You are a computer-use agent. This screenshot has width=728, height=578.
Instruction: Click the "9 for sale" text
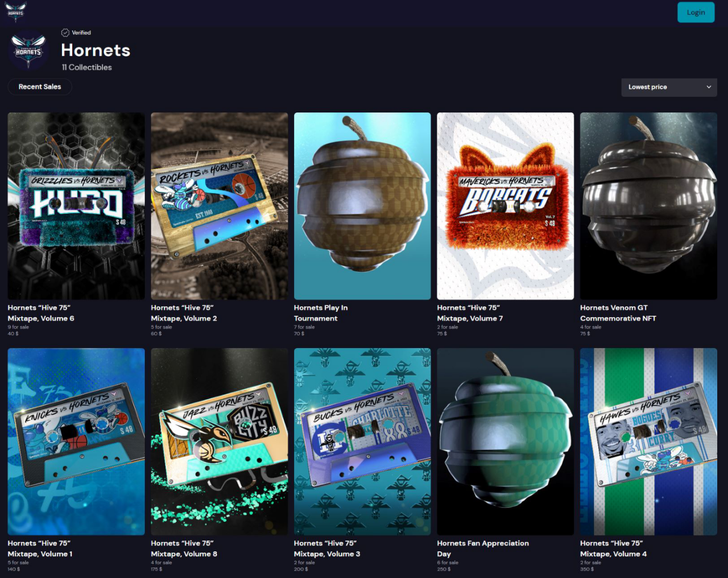[x=18, y=327]
